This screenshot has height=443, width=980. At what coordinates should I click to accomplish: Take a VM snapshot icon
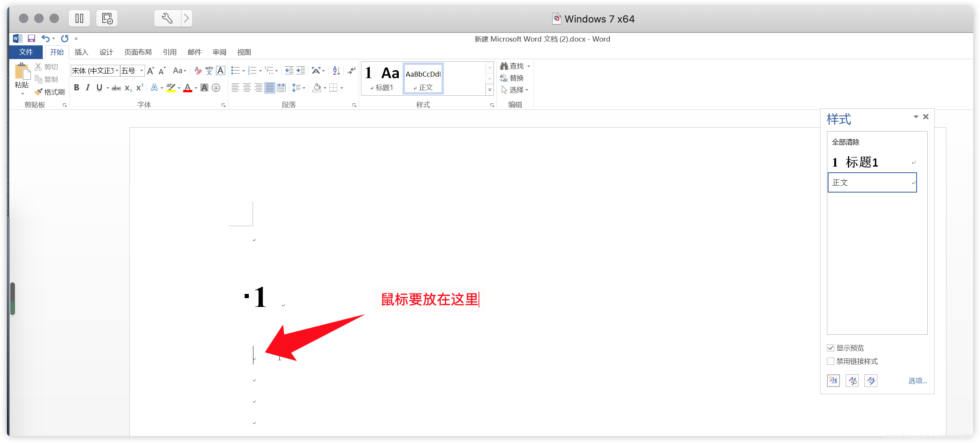point(107,18)
